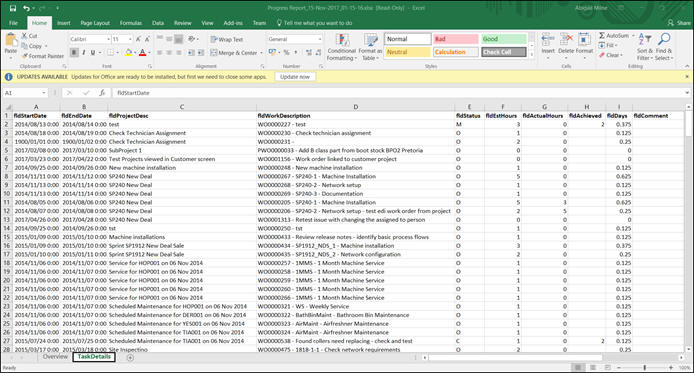This screenshot has height=373, width=694.
Task: Switch to the Overview sheet tab
Action: [x=55, y=357]
